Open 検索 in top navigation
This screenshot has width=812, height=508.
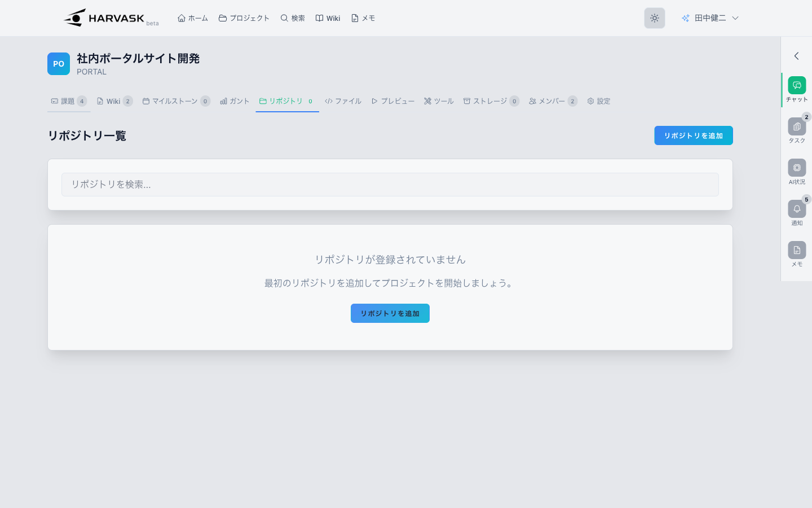293,18
